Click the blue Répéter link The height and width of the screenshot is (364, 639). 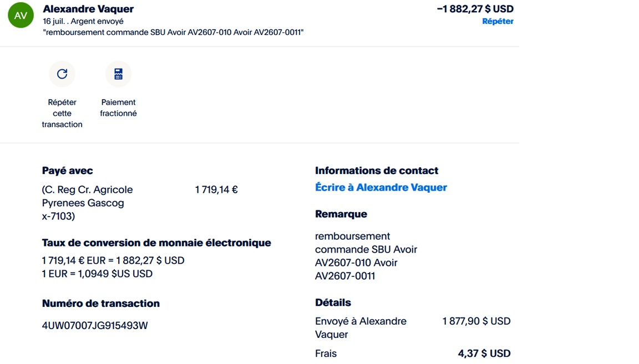498,21
